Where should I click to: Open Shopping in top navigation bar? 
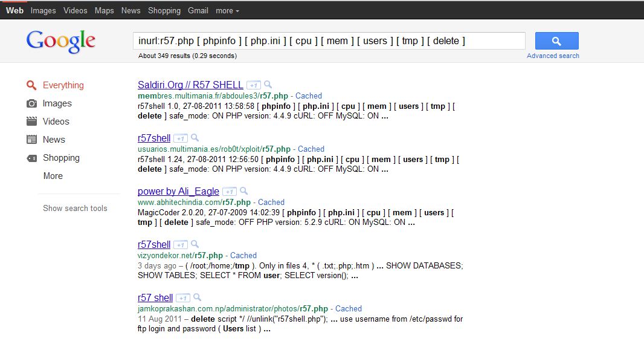click(164, 11)
